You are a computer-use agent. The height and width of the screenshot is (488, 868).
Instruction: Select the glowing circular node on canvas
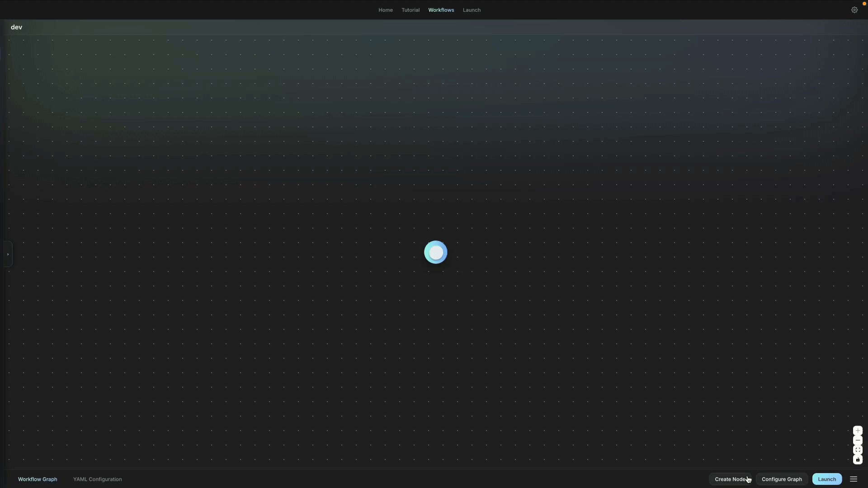tap(436, 253)
